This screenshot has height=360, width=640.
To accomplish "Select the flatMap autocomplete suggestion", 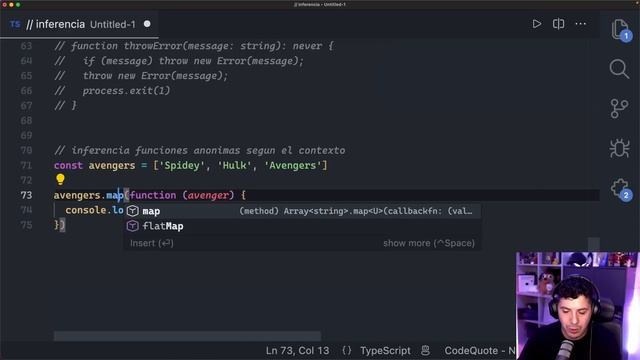I will click(302, 226).
